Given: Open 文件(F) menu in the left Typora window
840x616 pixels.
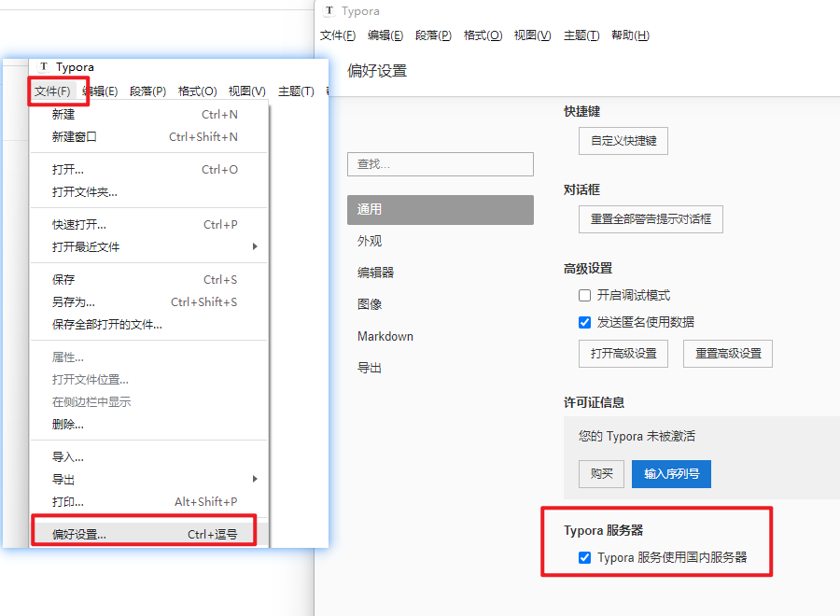Looking at the screenshot, I should [x=52, y=91].
